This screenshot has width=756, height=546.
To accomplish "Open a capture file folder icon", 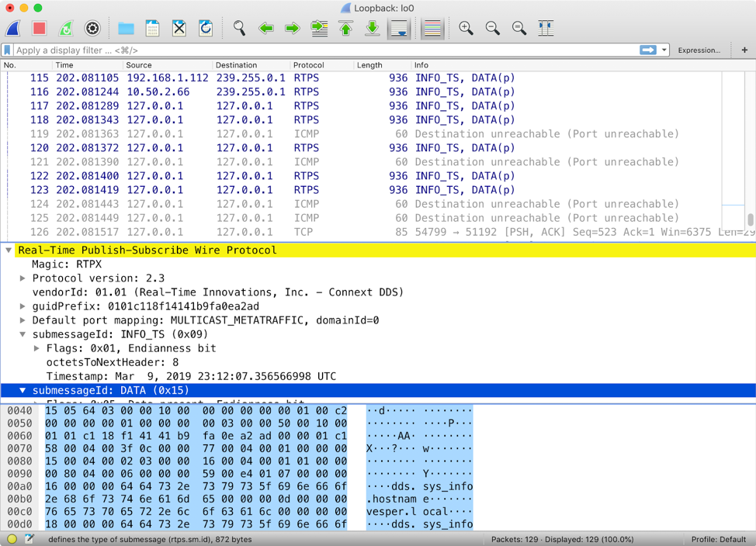I will [126, 29].
